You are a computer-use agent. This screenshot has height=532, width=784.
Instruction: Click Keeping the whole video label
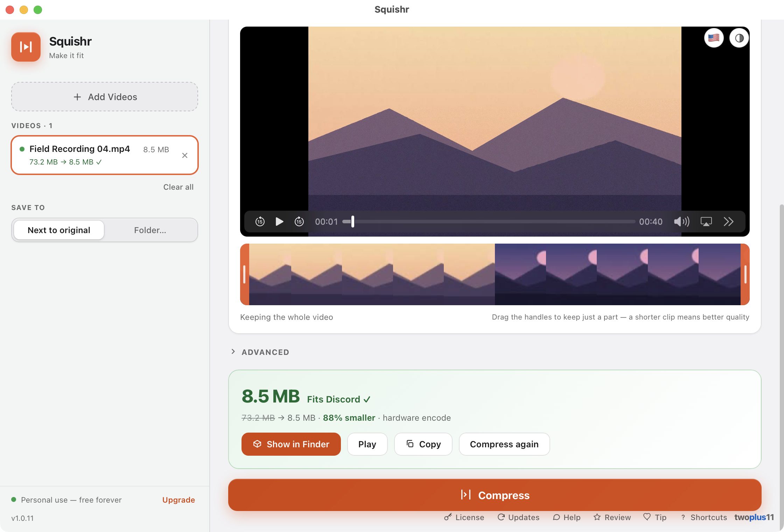pyautogui.click(x=287, y=317)
